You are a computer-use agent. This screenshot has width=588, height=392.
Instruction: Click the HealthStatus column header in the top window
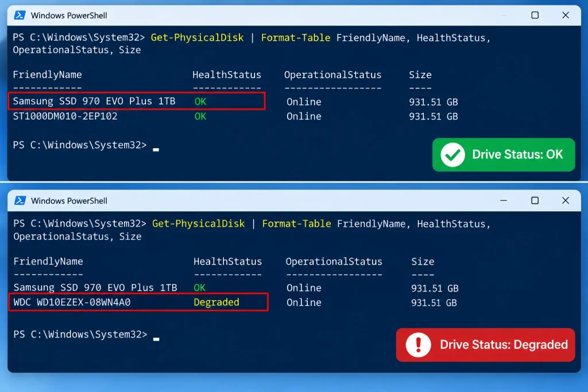227,75
